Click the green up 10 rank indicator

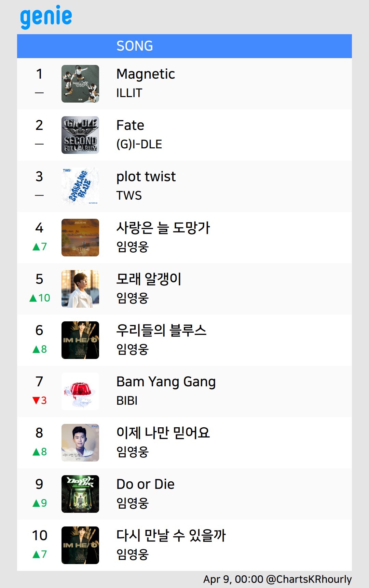40,298
